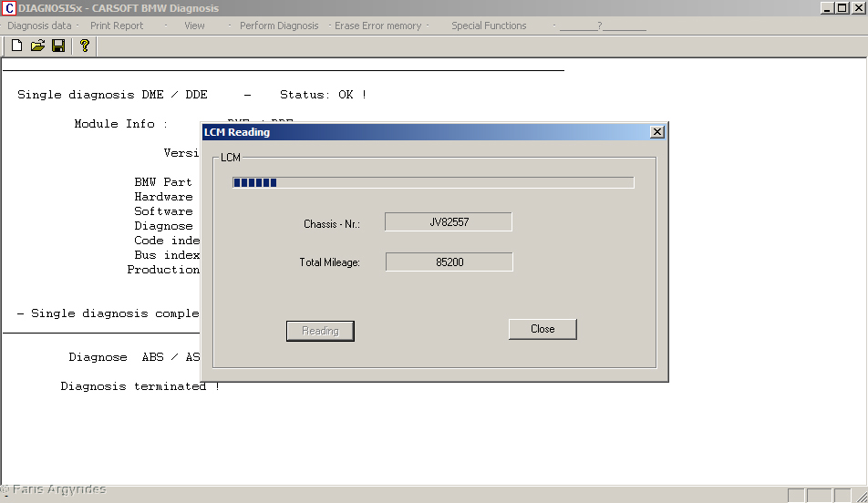Close the LCM Reading dialog with X
Screen dimensions: 868x503
point(657,132)
